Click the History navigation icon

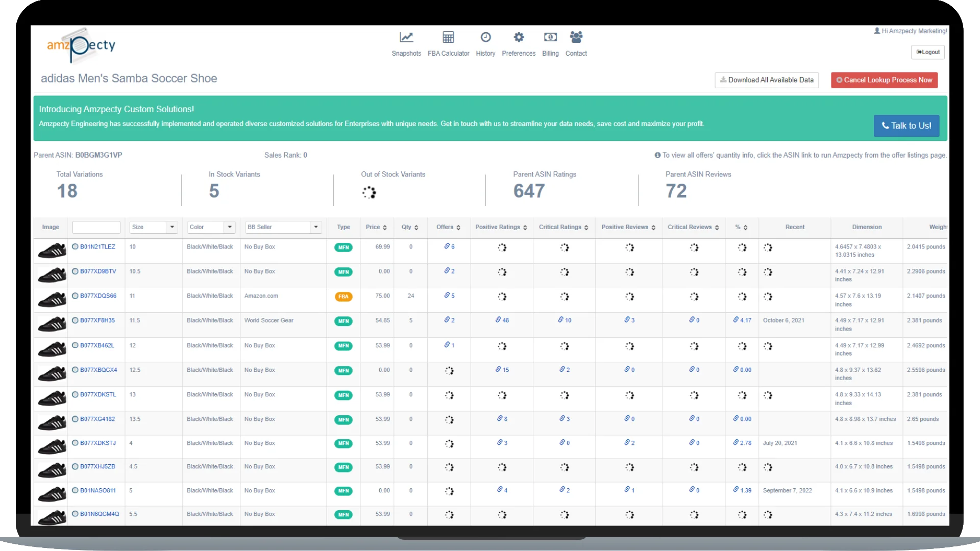pos(485,37)
